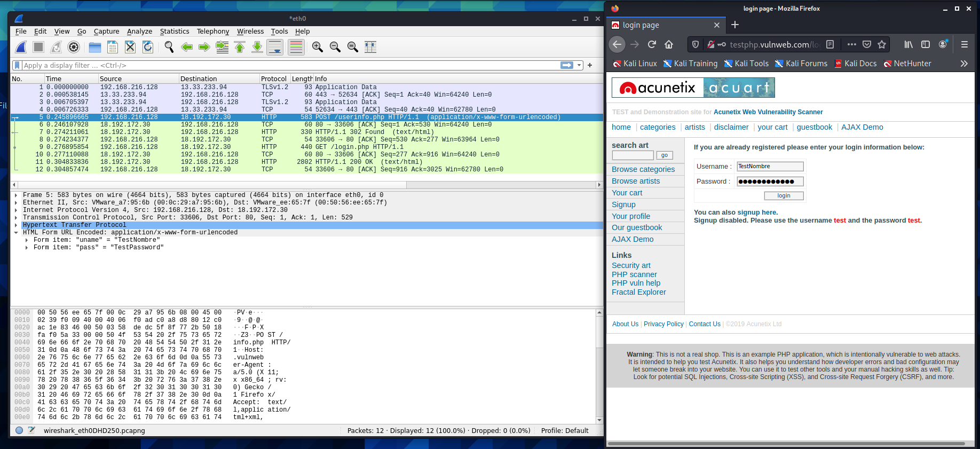
Task: Open the guestbook navigation link
Action: (815, 127)
